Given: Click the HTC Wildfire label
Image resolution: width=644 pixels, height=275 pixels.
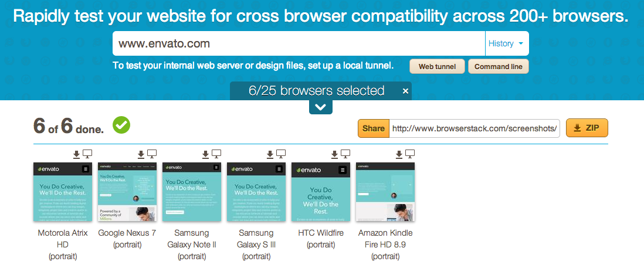Looking at the screenshot, I should click(x=321, y=239).
